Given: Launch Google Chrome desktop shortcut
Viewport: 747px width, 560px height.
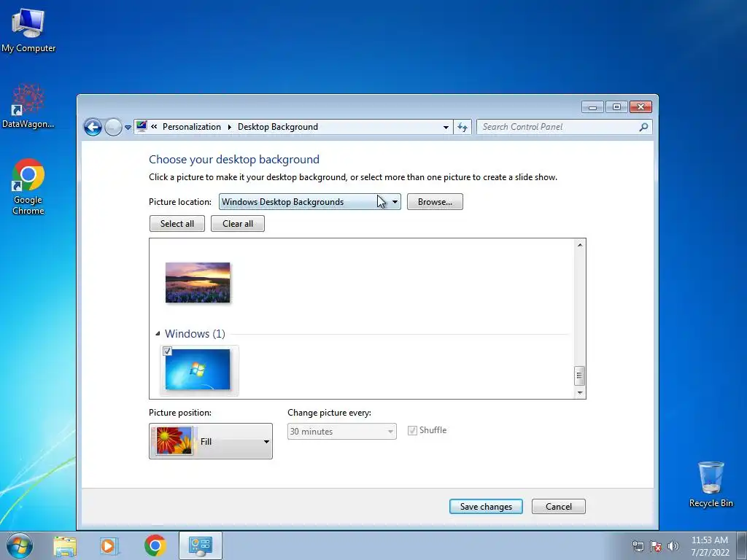Looking at the screenshot, I should click(28, 187).
